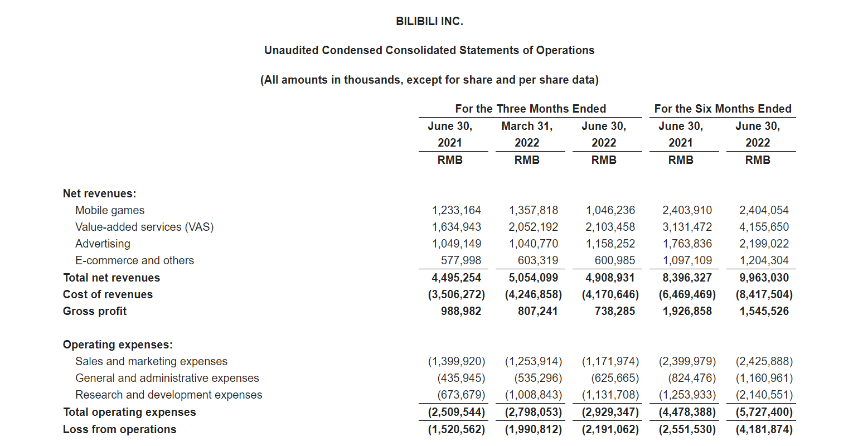868x446 pixels.
Task: Click E-commerce value 603,319
Action: [x=538, y=260]
